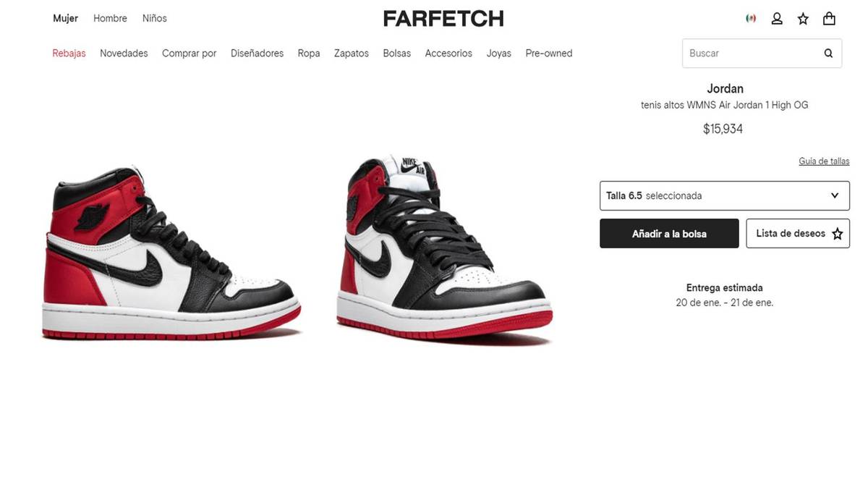Expand the Talla 6.5 size dropdown
868x490 pixels.
[x=725, y=195]
